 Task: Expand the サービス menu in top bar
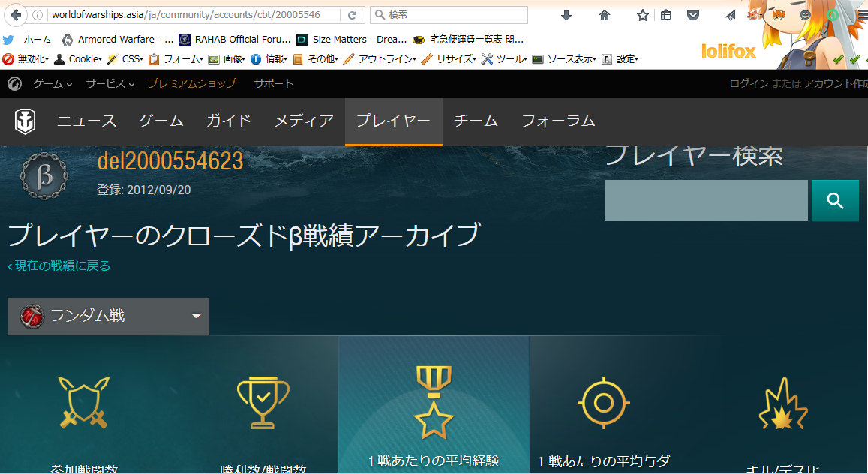[x=110, y=83]
